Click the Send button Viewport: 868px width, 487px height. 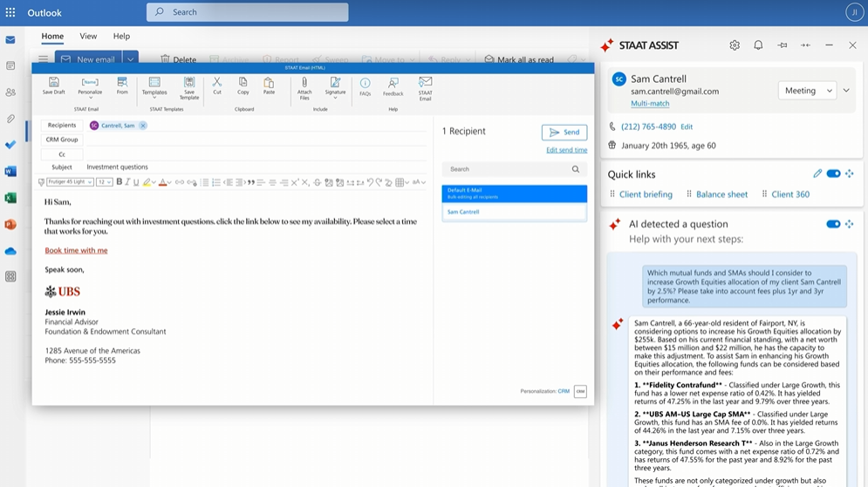coord(564,133)
